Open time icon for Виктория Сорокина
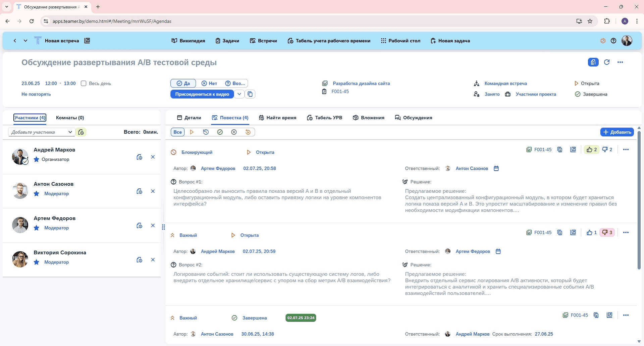Image resolution: width=644 pixels, height=346 pixels. point(140,260)
